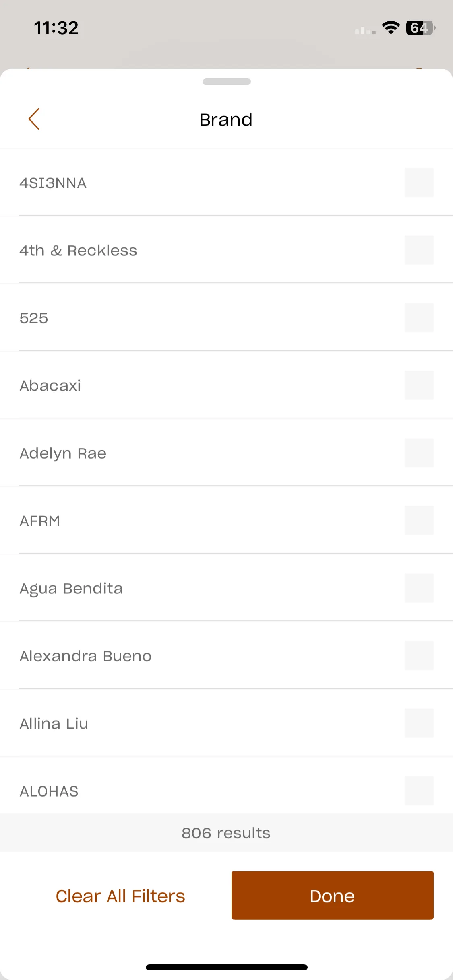Check the 525 brand checkbox
The image size is (453, 980).
pos(419,318)
